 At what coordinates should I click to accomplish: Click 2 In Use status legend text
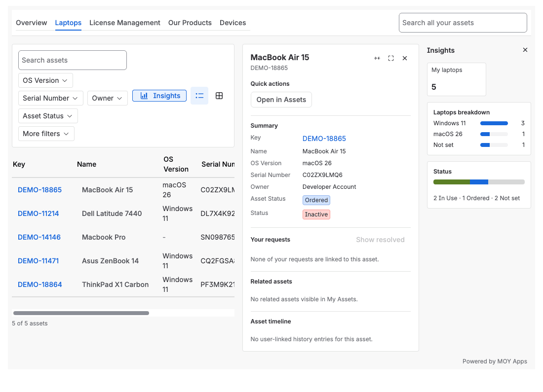tap(445, 198)
